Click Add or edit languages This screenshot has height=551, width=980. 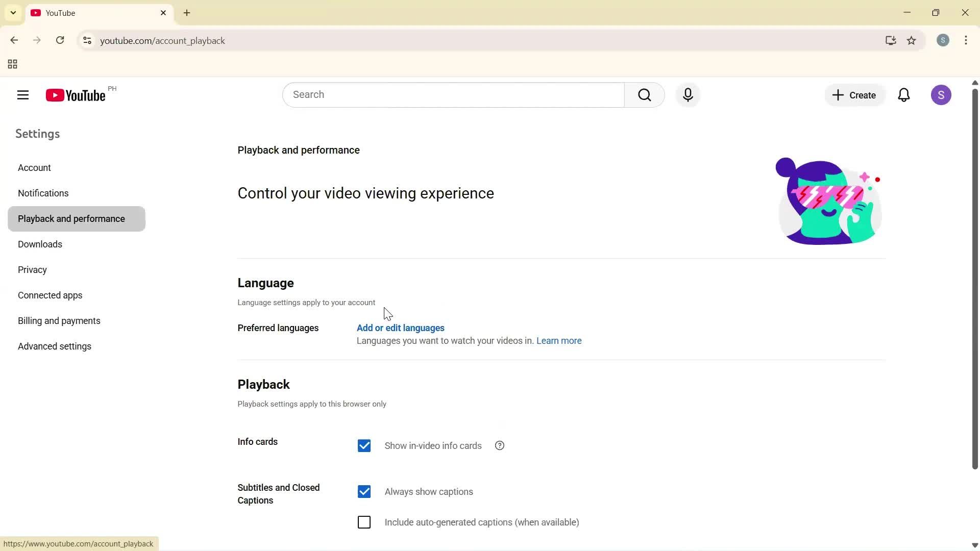pyautogui.click(x=400, y=328)
